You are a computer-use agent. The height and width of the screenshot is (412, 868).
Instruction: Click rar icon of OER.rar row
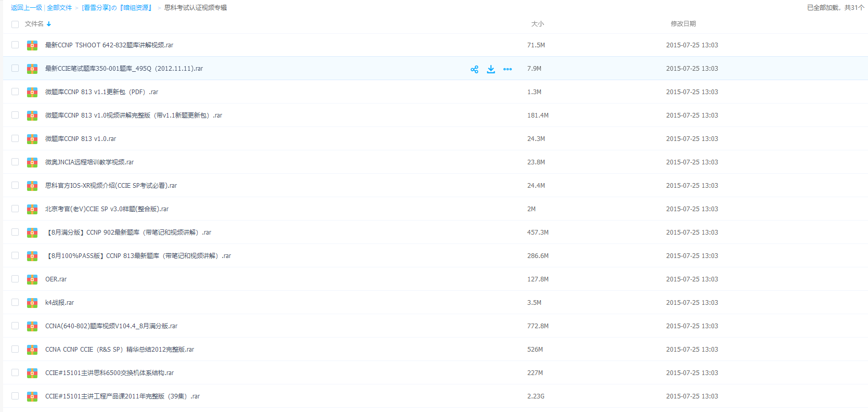[32, 279]
